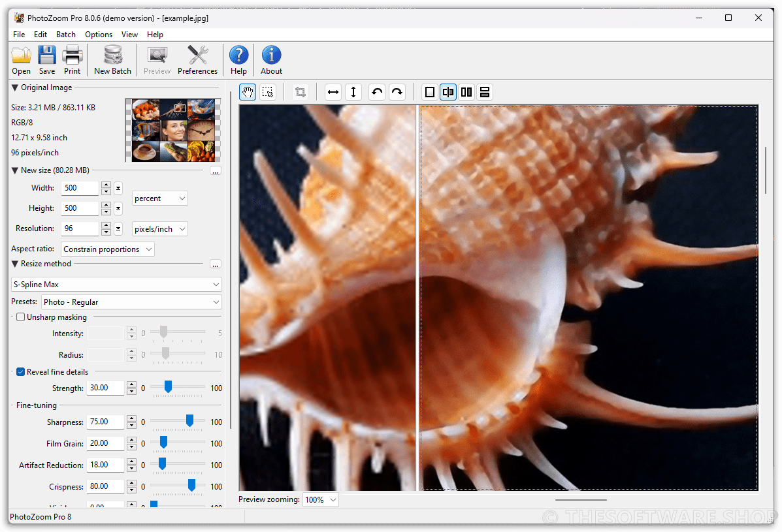Click the Strength value field
This screenshot has height=532, width=782.
(105, 388)
